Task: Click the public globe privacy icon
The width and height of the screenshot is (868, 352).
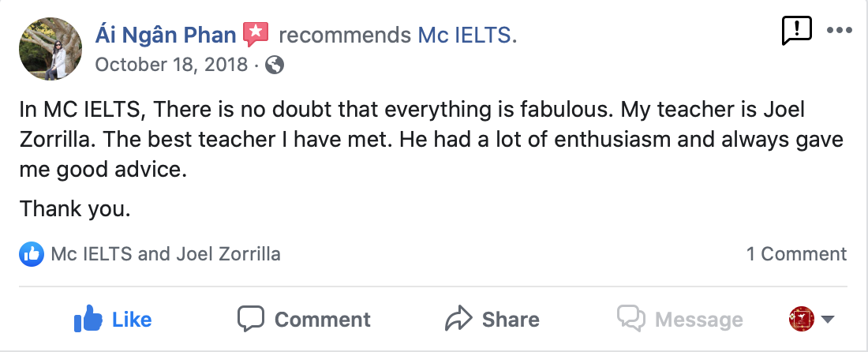Action: [x=275, y=65]
